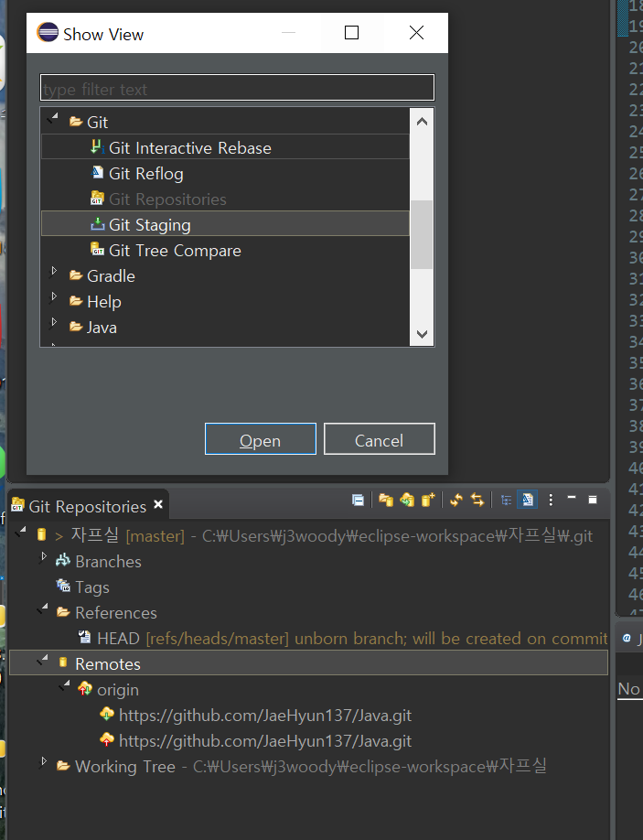Click Git Repositories icon in Show View list
This screenshot has width=643, height=840.
(x=97, y=199)
